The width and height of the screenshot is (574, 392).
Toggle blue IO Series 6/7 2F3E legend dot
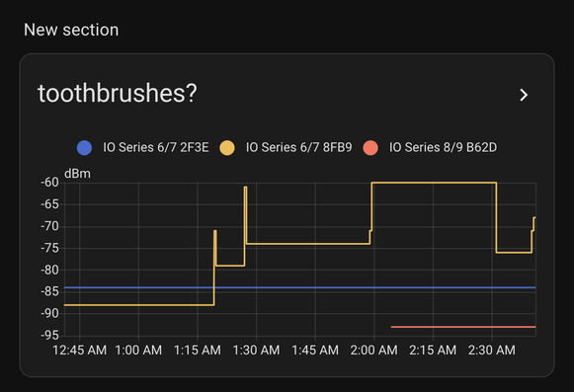[x=84, y=148]
